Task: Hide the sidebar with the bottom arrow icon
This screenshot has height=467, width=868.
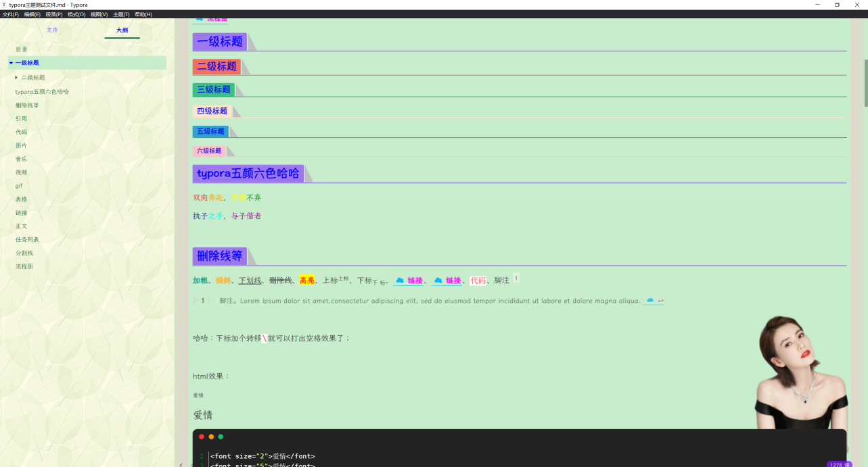Action: [x=181, y=464]
